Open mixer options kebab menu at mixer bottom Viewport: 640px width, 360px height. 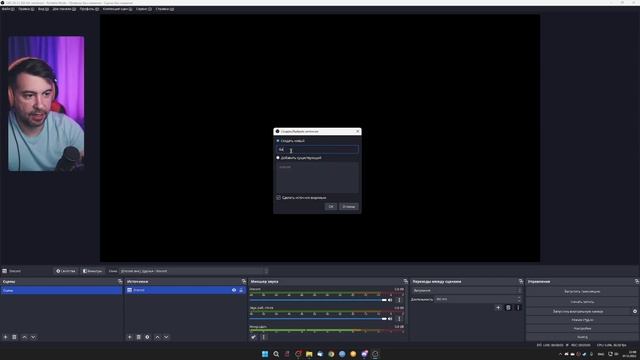(x=263, y=337)
